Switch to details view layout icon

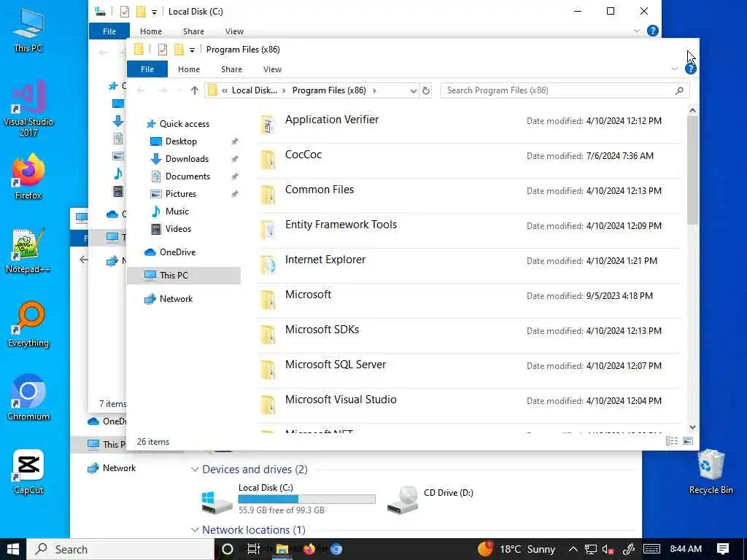point(672,441)
